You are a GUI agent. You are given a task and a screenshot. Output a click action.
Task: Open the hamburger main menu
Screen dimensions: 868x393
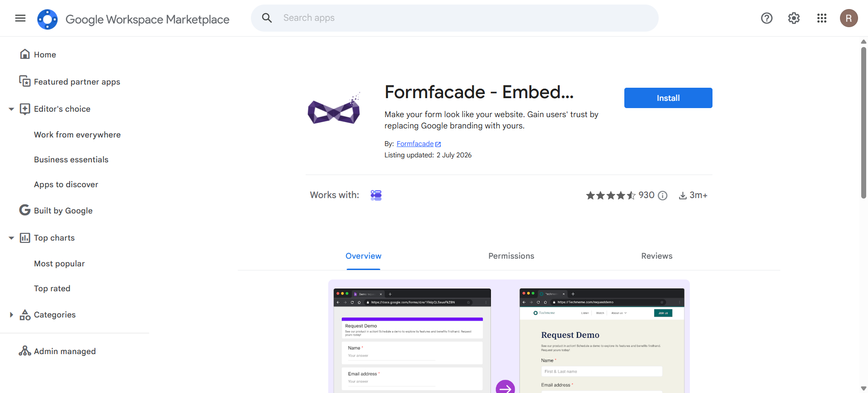pos(20,18)
